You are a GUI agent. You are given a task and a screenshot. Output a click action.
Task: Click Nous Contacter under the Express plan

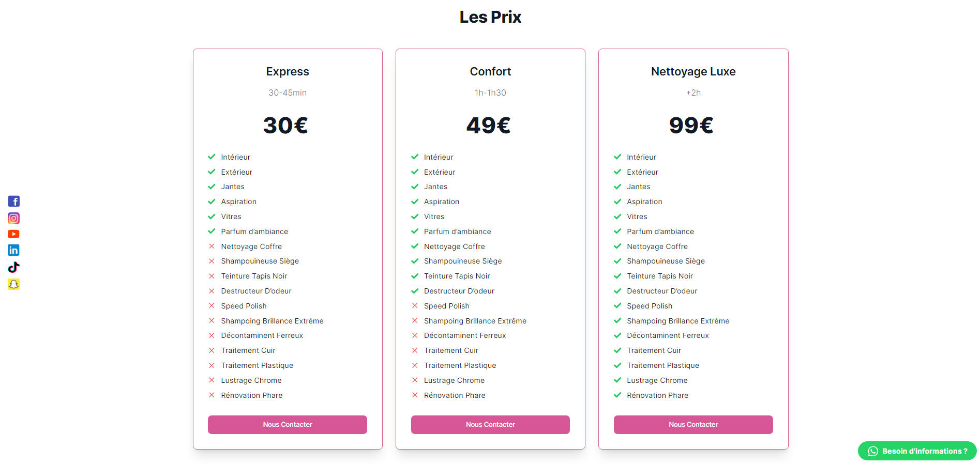click(288, 425)
